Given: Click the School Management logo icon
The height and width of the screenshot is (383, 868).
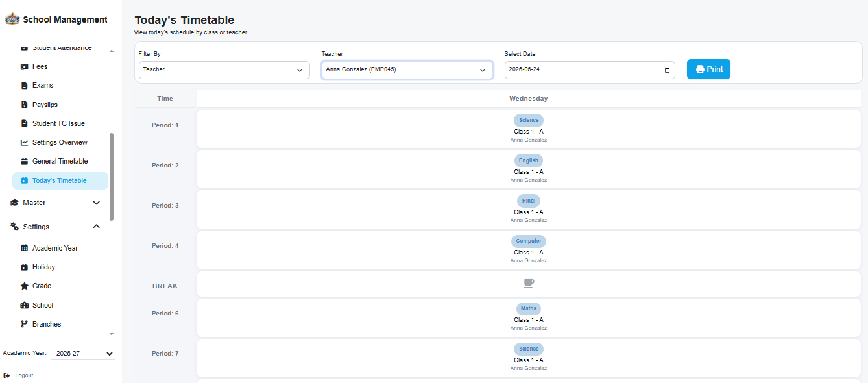Looking at the screenshot, I should pos(12,19).
